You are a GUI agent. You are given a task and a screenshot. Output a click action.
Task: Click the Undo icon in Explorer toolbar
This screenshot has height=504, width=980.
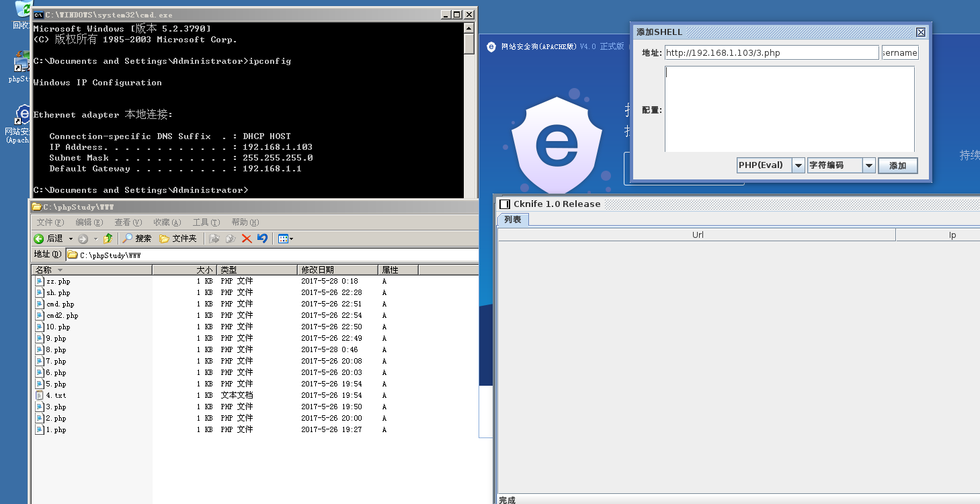tap(262, 239)
